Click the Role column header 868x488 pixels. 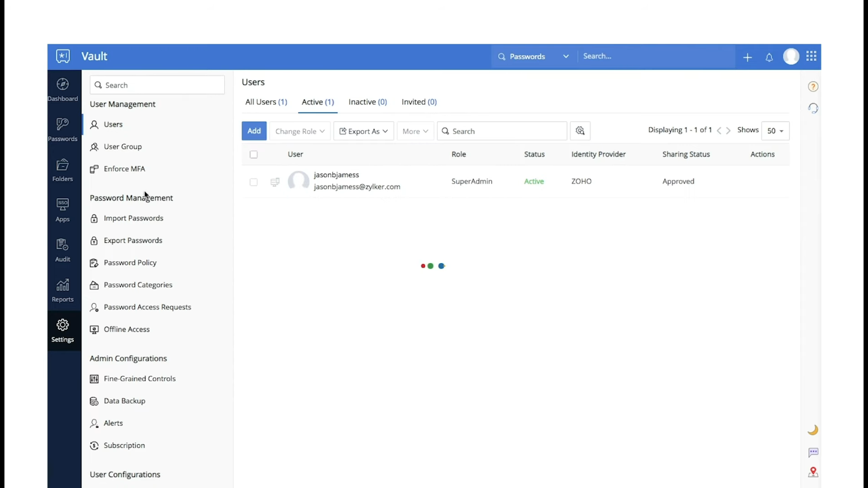coord(459,154)
